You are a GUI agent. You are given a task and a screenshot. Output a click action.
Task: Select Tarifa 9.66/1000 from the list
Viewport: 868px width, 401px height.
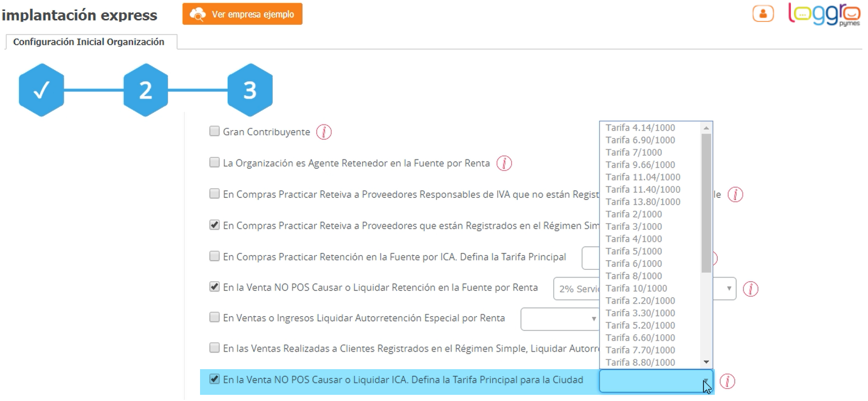640,165
